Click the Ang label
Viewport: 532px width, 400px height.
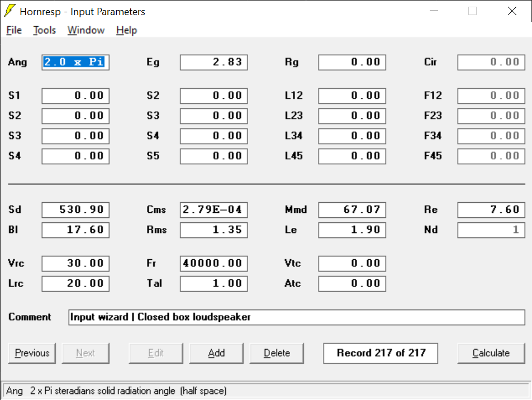17,63
